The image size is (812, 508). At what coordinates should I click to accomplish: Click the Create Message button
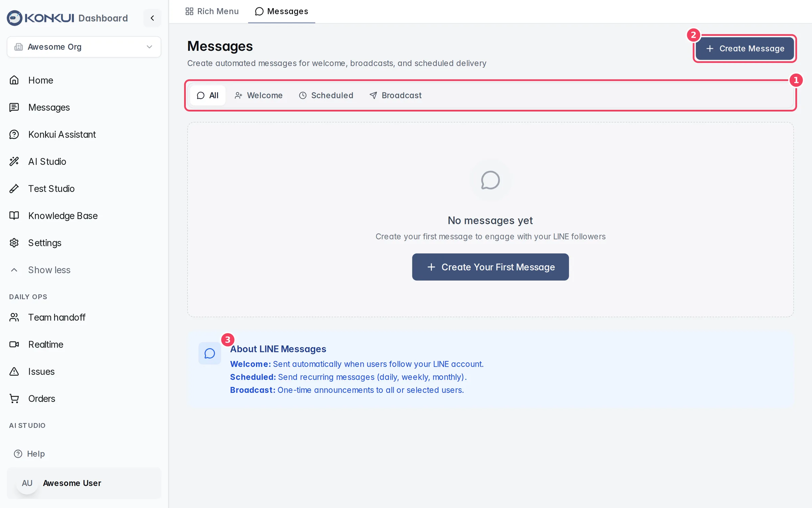(745, 49)
